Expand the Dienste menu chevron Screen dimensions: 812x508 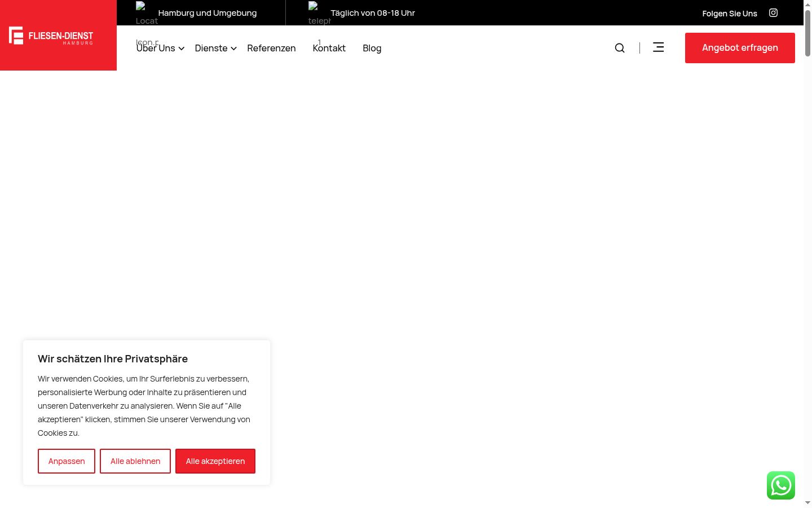[x=233, y=49]
